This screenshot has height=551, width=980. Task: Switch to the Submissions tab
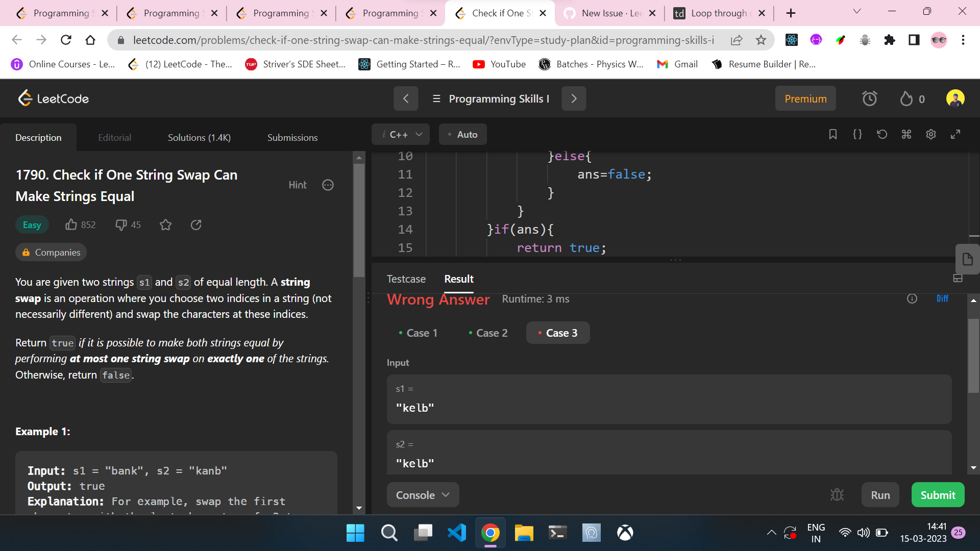click(292, 138)
